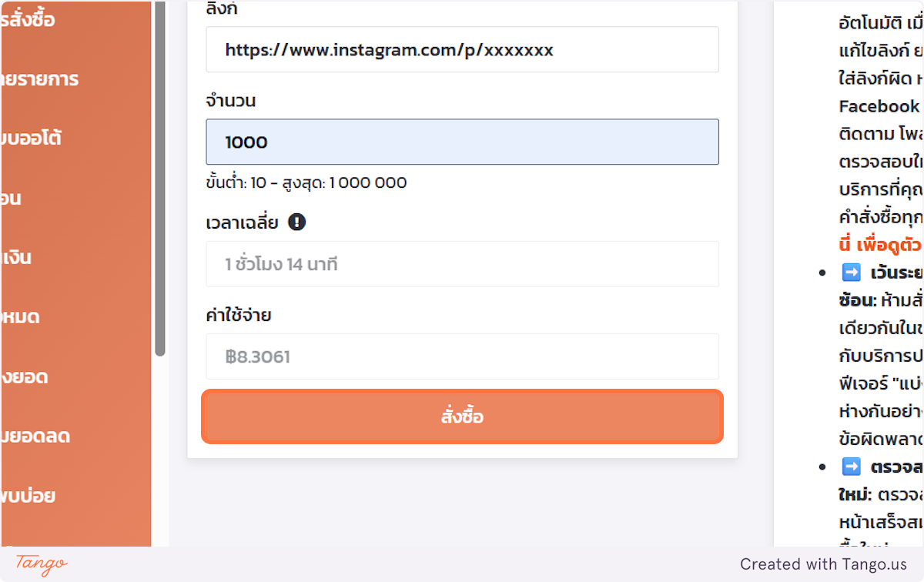Image resolution: width=924 pixels, height=582 pixels.
Task: Click the info icon beside เวลาเฉลี่ย
Action: [296, 222]
